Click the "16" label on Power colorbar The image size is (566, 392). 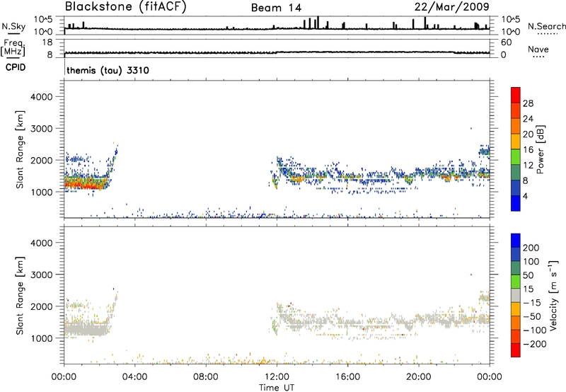pos(528,150)
